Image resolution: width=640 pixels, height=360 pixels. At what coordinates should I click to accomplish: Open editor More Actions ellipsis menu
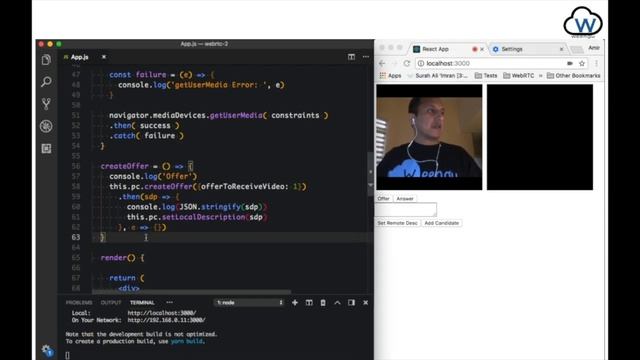[x=366, y=57]
